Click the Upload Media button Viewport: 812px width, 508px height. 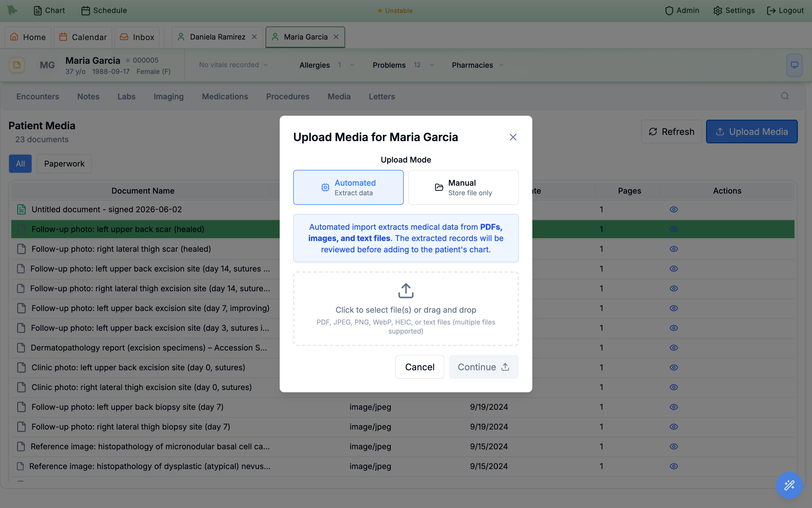click(752, 131)
